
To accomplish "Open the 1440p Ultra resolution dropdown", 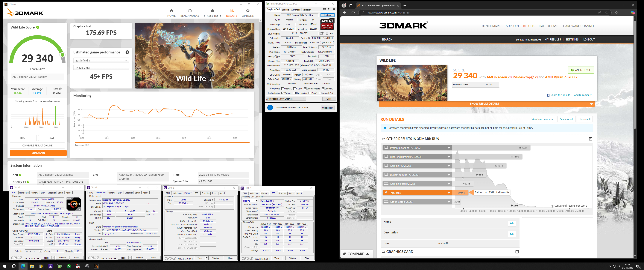I will [x=101, y=68].
